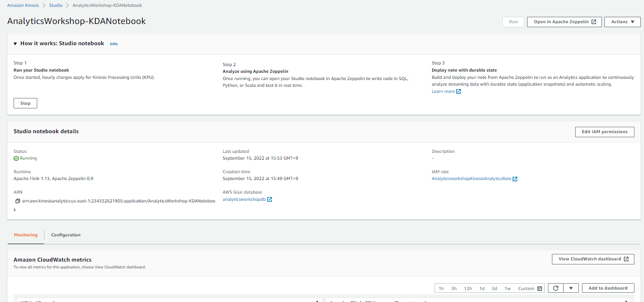
Task: Open notebook in Apache Zeppelin
Action: [x=564, y=22]
